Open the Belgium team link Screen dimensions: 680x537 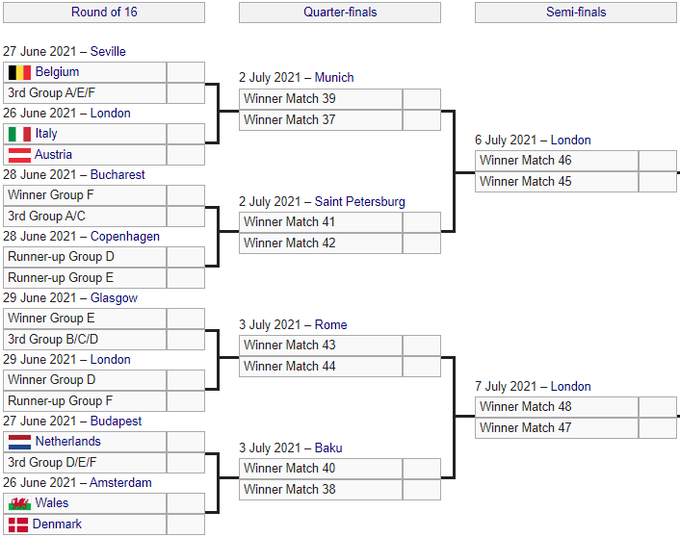click(x=57, y=72)
